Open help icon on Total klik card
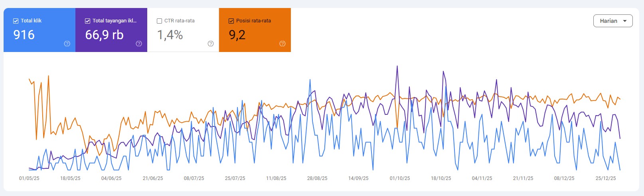644x196 pixels. click(x=67, y=44)
